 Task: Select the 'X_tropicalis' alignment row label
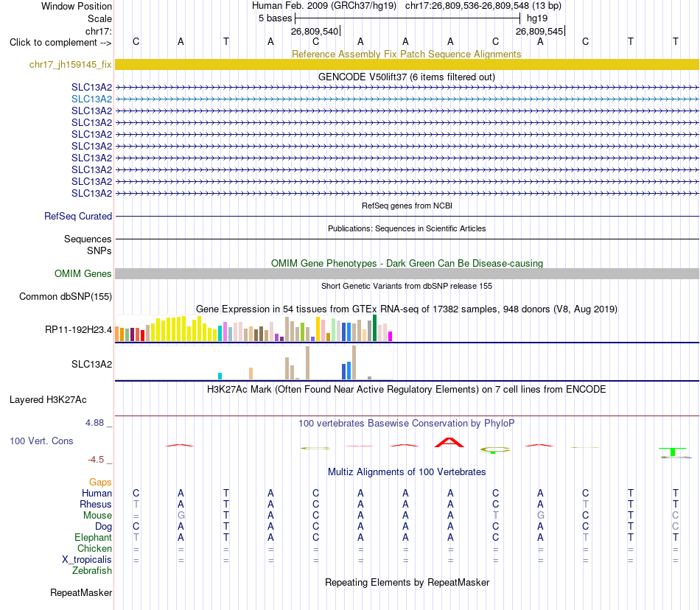pyautogui.click(x=87, y=560)
